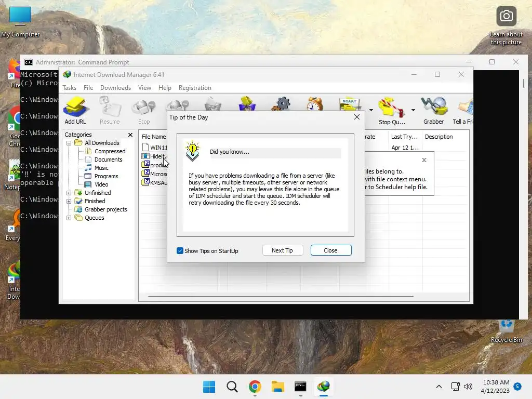Click the My Computer desktop icon
Image resolution: width=532 pixels, height=399 pixels.
pos(20,22)
